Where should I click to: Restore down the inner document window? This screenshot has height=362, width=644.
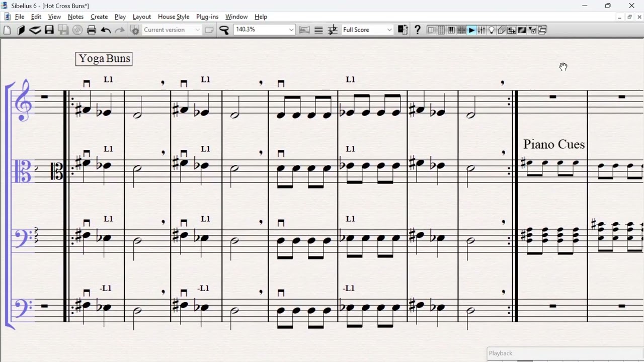click(629, 17)
